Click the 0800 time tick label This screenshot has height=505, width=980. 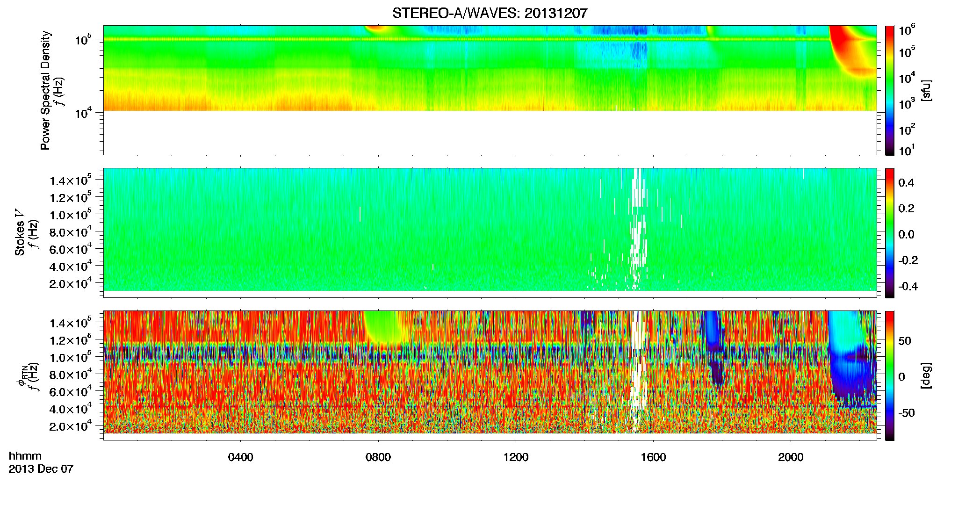(x=378, y=457)
